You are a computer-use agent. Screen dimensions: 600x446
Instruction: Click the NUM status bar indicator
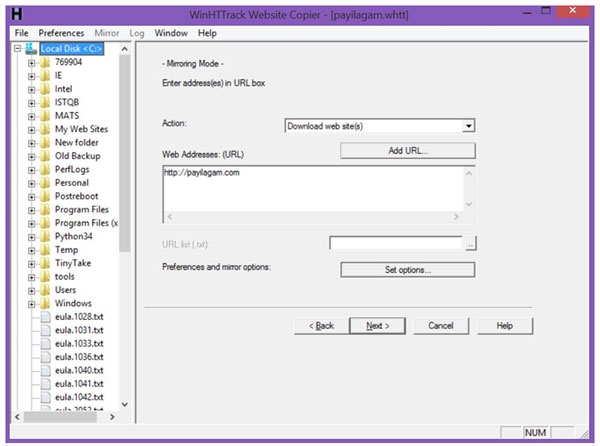[535, 433]
